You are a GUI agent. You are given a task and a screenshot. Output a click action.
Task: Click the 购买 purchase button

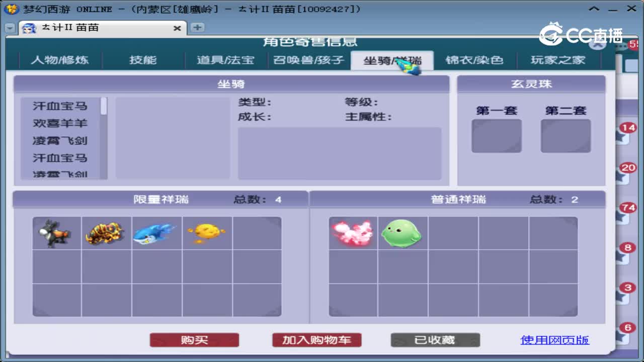194,339
